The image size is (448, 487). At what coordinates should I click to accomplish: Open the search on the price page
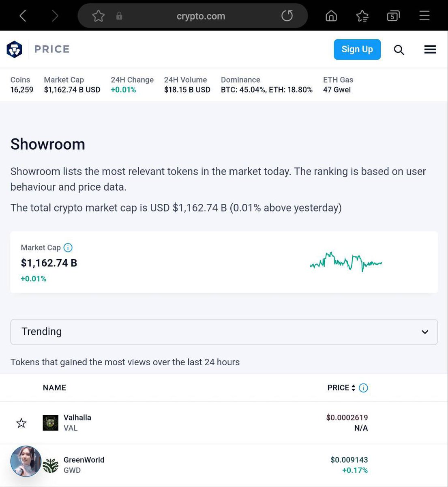point(399,49)
